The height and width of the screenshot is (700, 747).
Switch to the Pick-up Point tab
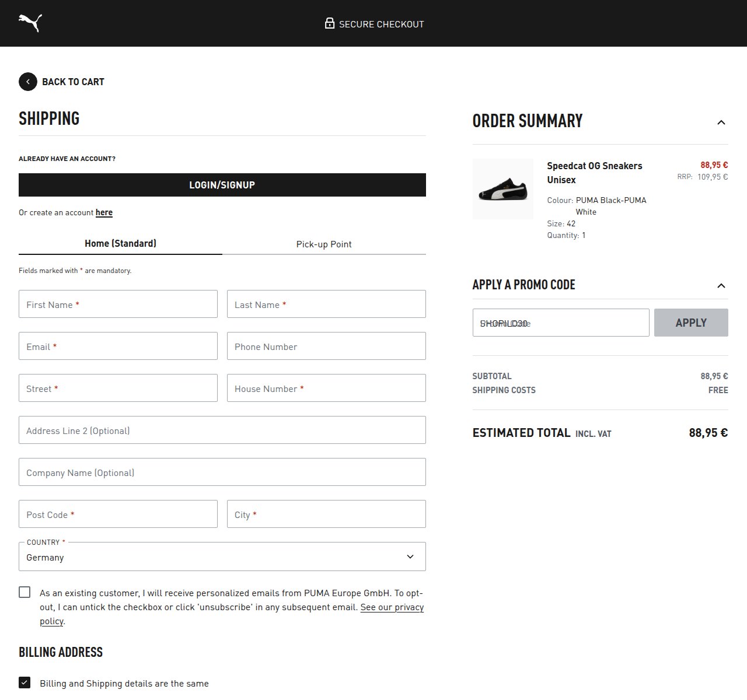[324, 244]
